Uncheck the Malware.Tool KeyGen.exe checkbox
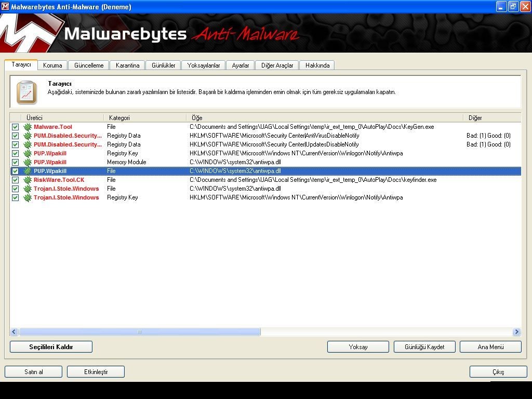Image resolution: width=532 pixels, height=399 pixels. click(x=15, y=127)
